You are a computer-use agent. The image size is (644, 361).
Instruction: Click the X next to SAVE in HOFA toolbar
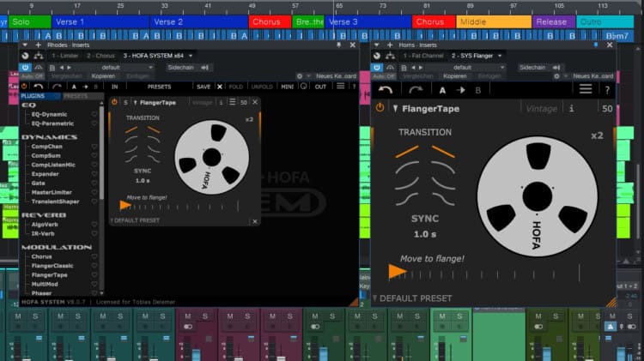click(x=220, y=87)
